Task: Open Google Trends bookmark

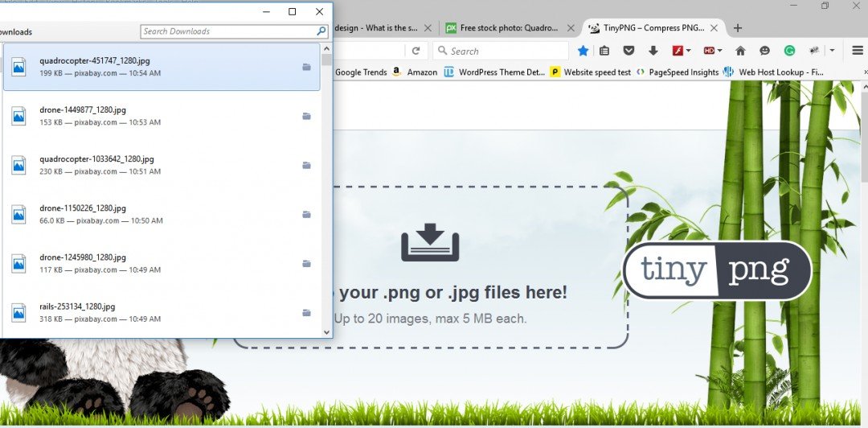Action: (361, 72)
